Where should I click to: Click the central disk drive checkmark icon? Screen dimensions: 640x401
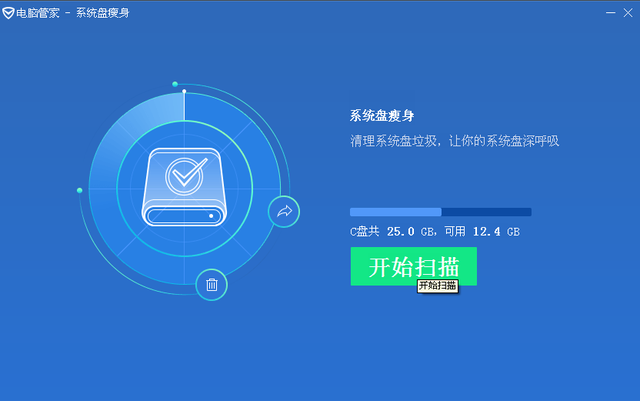[184, 187]
